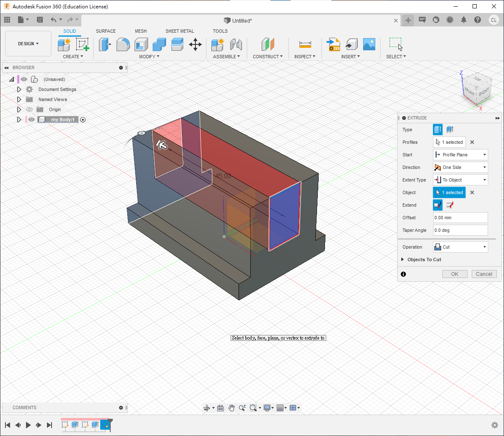The width and height of the screenshot is (504, 436).
Task: Open the Extent Type dropdown
Action: click(460, 180)
